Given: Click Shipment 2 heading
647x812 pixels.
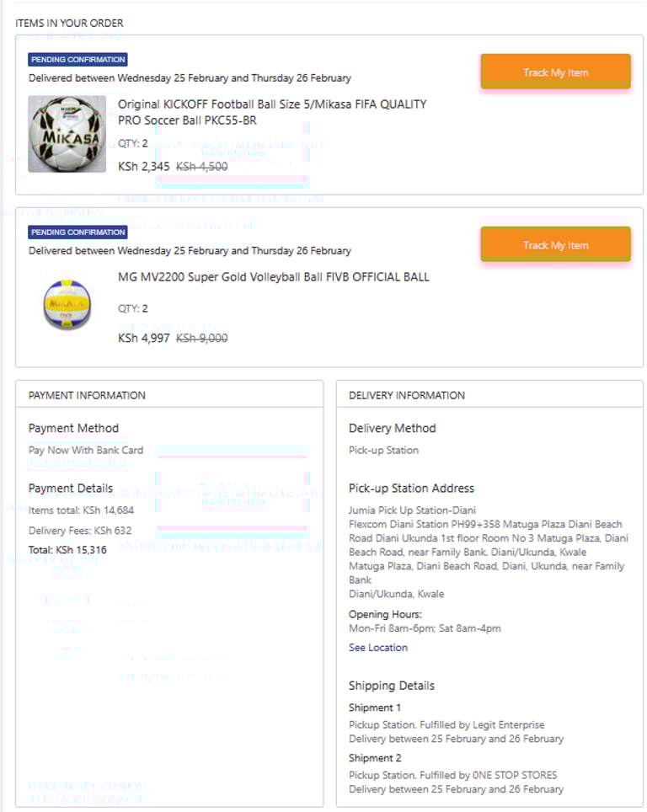Looking at the screenshot, I should pyautogui.click(x=375, y=757).
